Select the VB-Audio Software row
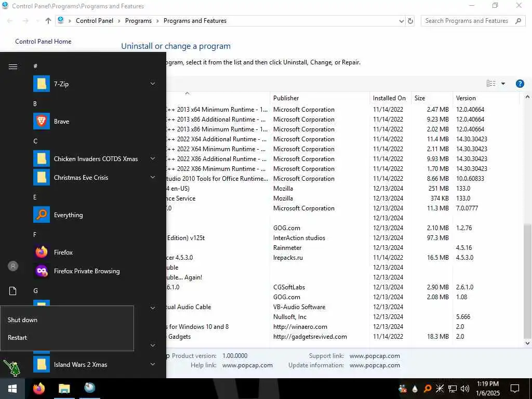This screenshot has width=532, height=399. tap(343, 307)
